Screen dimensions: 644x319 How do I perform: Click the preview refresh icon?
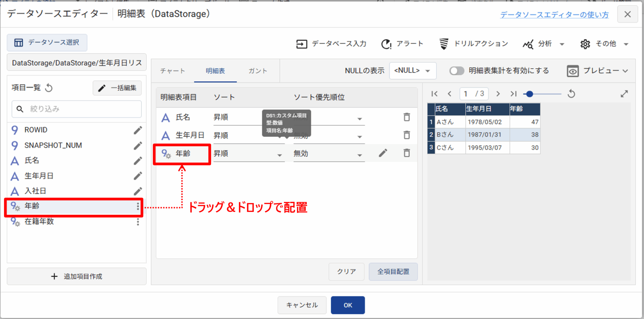click(571, 94)
